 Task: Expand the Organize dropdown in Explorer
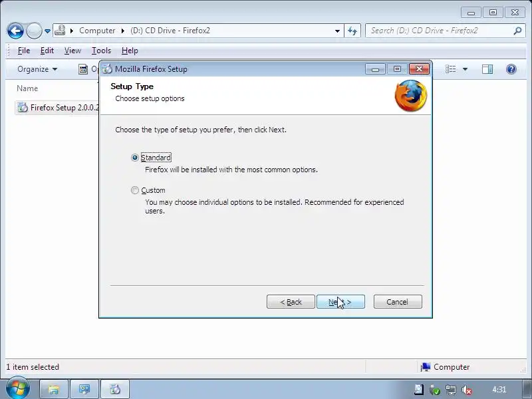(37, 69)
